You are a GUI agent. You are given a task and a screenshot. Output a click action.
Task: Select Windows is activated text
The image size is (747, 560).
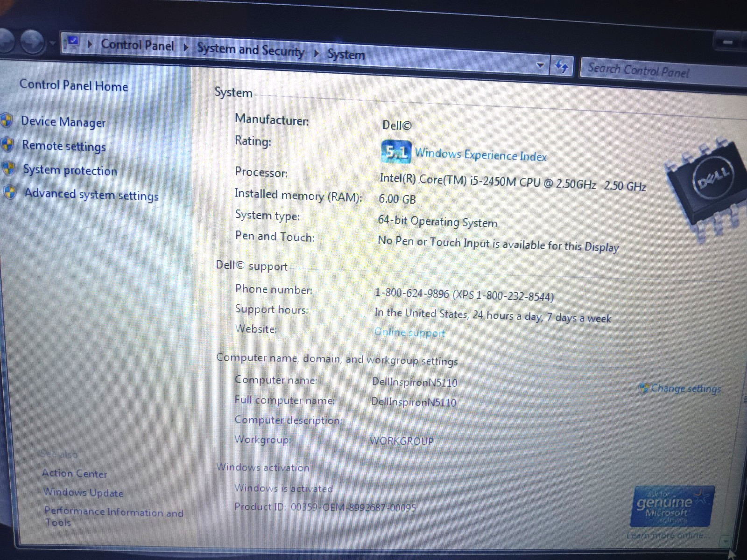pyautogui.click(x=283, y=489)
